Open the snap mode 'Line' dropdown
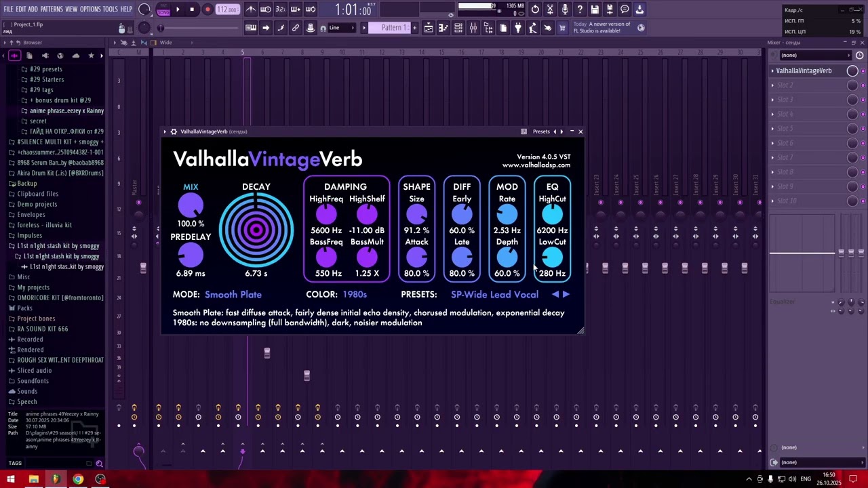Viewport: 868px width, 488px height. click(342, 28)
